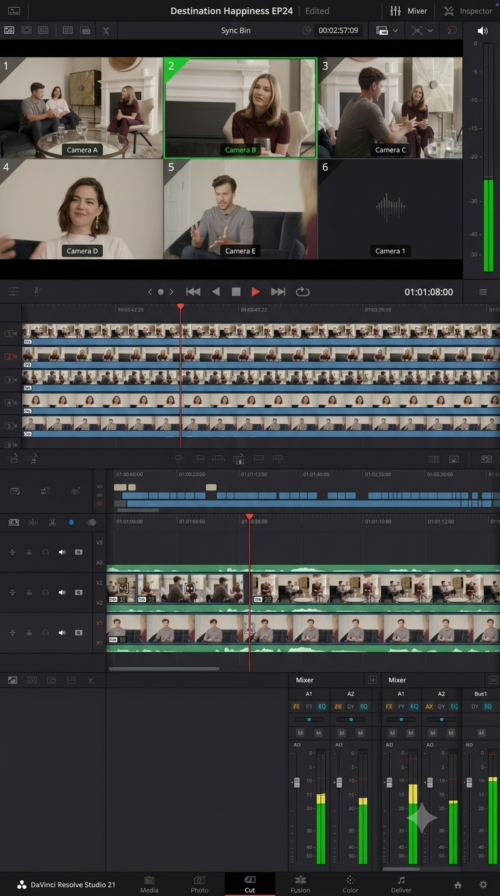500x896 pixels.
Task: Open the Color page tab
Action: coord(350,884)
